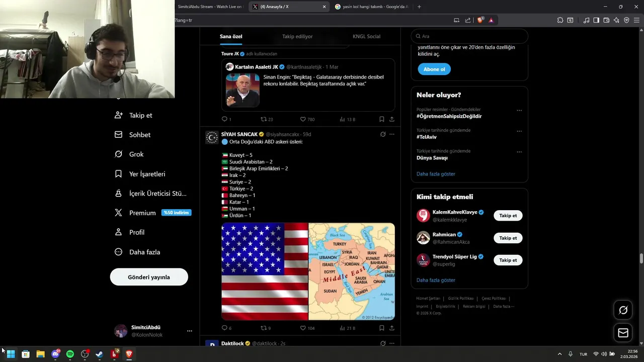This screenshot has width=644, height=362.
Task: Open options for #ÖğretmenSahipsizDeğildir trend
Action: (x=519, y=111)
